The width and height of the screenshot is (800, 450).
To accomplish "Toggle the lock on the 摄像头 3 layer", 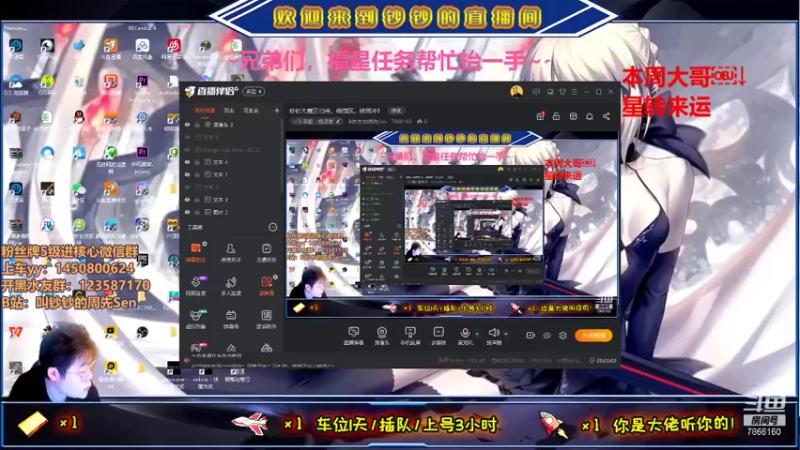I will click(x=197, y=124).
